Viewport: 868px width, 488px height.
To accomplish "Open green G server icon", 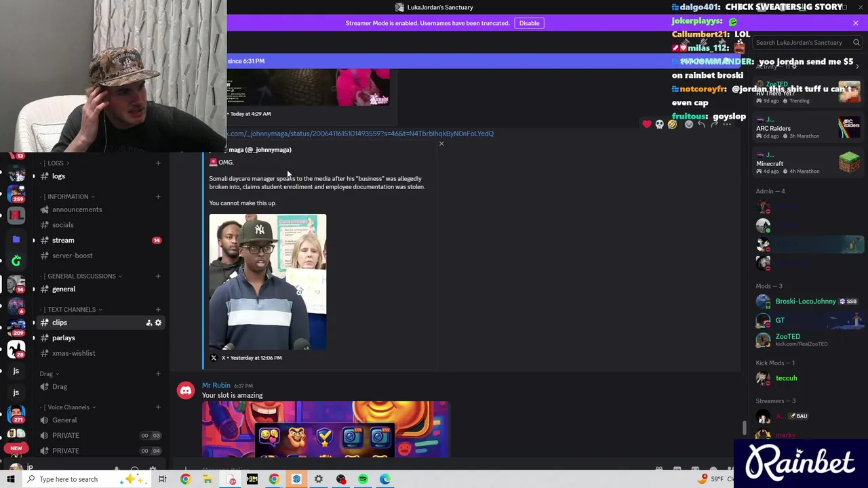I will (16, 260).
